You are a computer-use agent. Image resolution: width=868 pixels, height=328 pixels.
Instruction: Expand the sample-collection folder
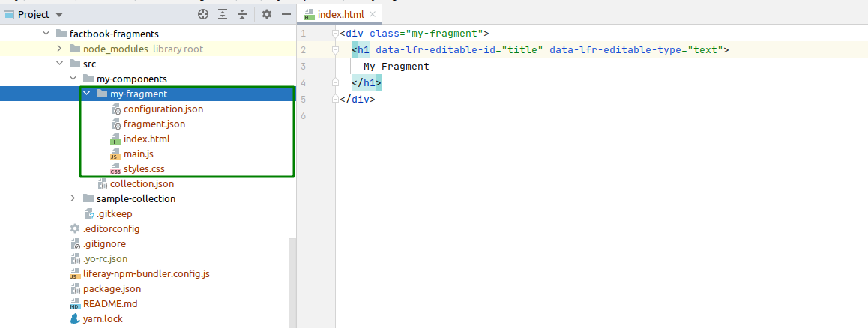pos(73,198)
